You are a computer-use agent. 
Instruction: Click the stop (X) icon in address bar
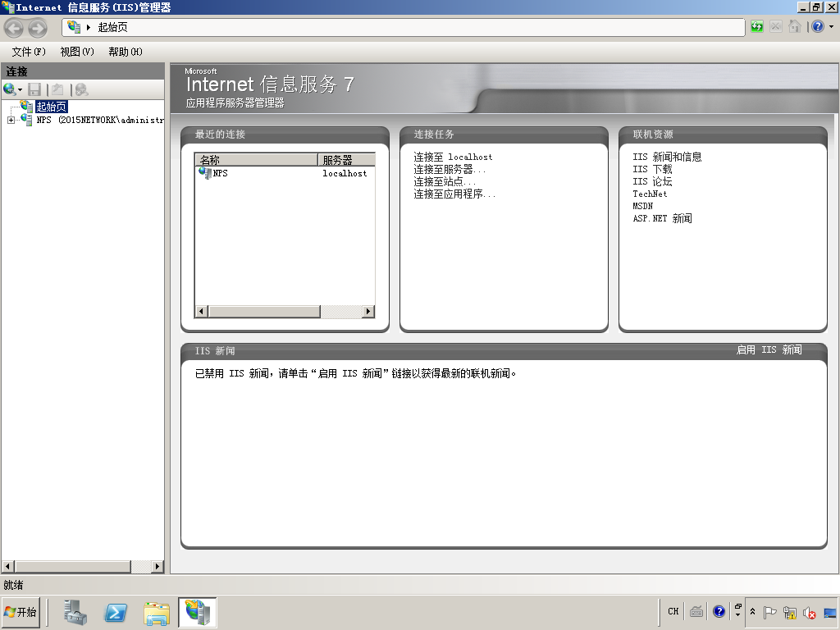[775, 26]
